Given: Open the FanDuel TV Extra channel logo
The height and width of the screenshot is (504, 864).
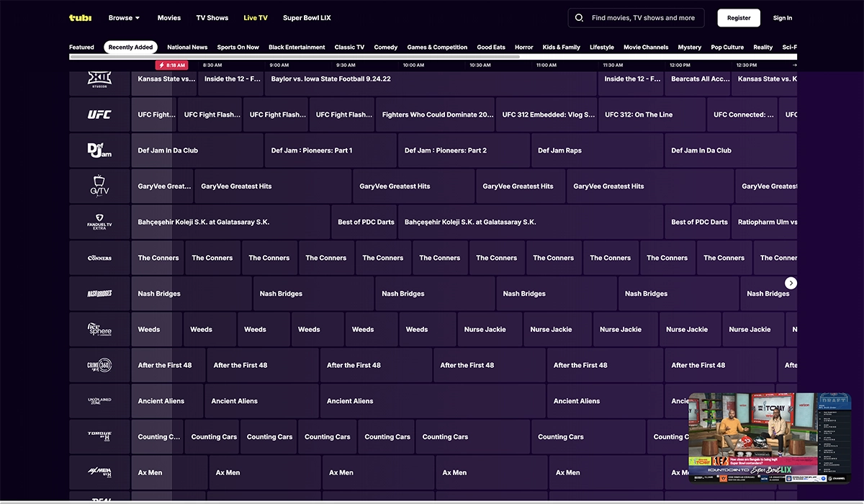Looking at the screenshot, I should (99, 222).
